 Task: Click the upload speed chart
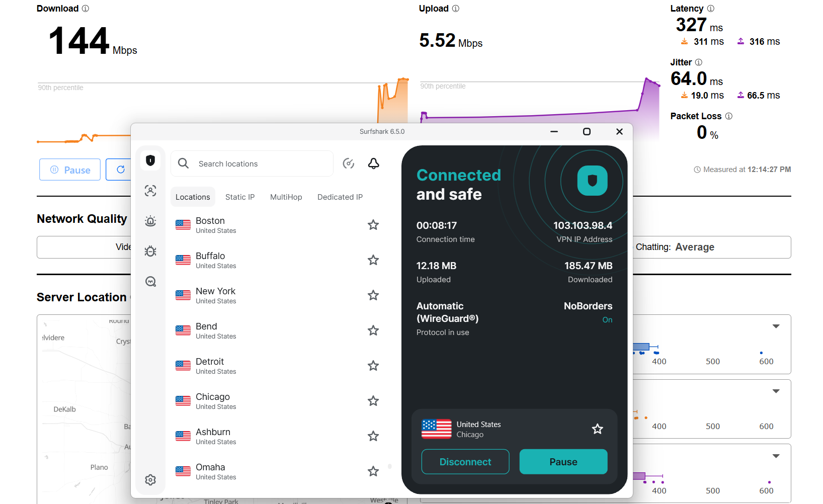pos(539,100)
